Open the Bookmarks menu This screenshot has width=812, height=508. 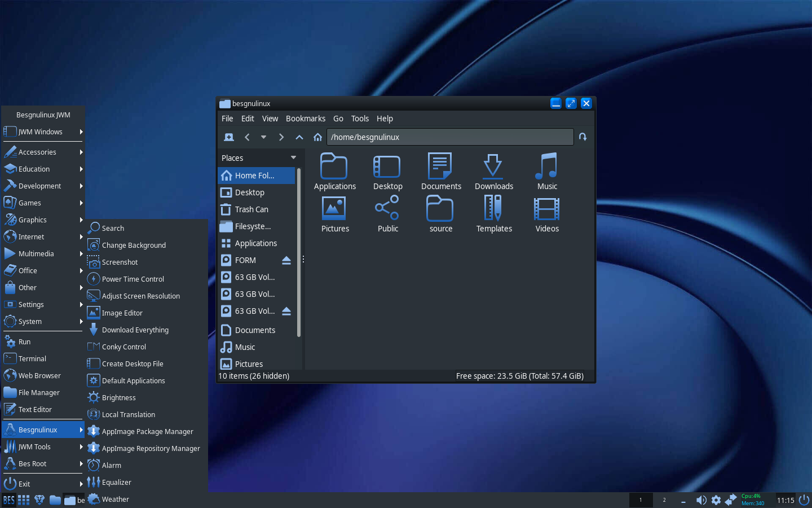(306, 119)
